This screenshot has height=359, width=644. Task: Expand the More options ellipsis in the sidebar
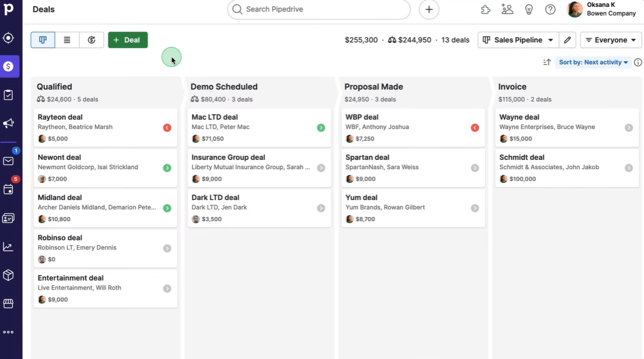(x=8, y=331)
